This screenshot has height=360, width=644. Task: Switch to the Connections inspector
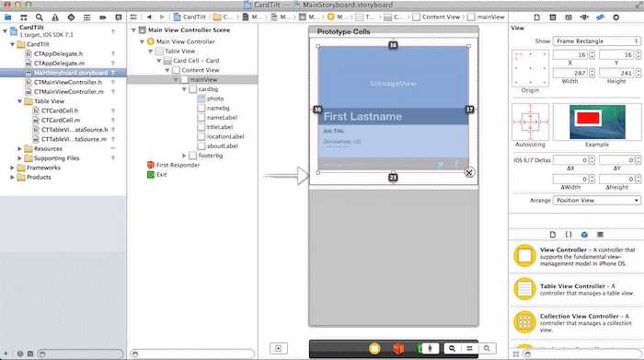click(615, 17)
